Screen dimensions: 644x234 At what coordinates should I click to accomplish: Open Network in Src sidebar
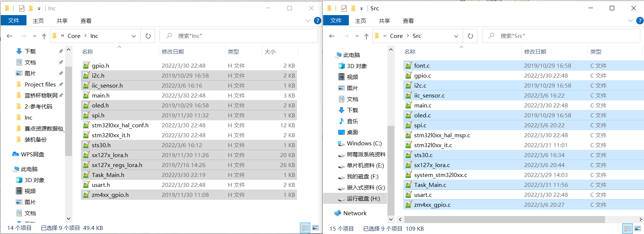351,213
